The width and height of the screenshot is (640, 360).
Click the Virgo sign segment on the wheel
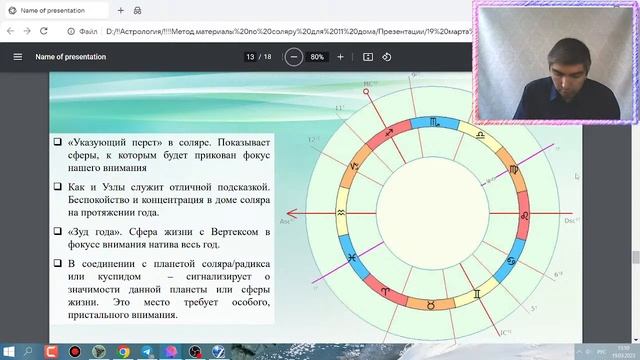[513, 170]
